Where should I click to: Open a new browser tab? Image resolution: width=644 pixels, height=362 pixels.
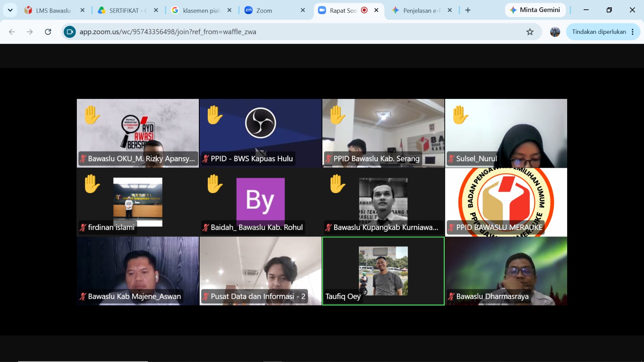click(468, 10)
